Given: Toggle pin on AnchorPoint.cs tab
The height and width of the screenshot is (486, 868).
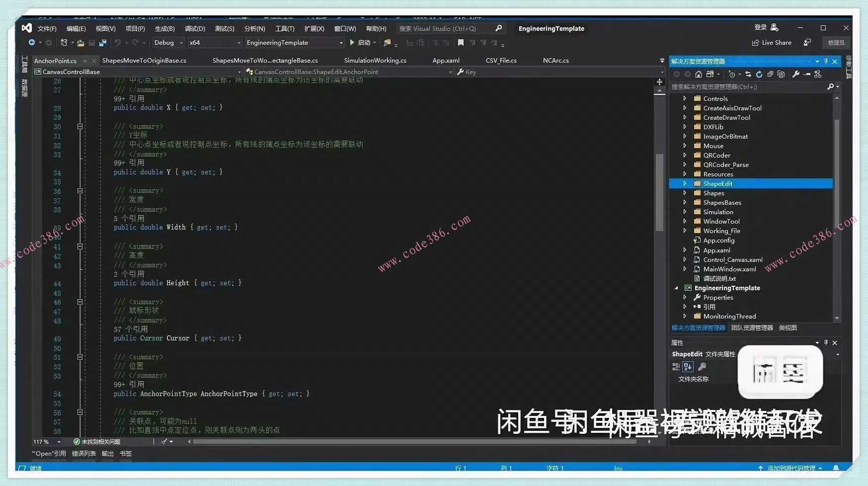Looking at the screenshot, I should tap(85, 61).
